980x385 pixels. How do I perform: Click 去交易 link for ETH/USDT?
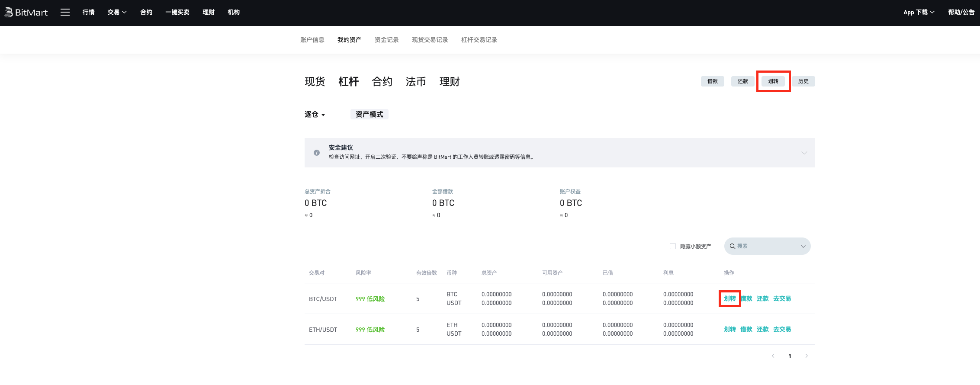click(x=782, y=329)
